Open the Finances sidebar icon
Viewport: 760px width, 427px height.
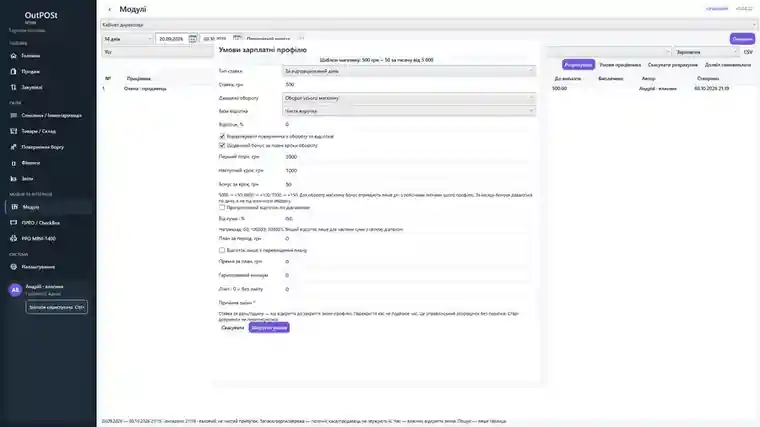tap(14, 163)
